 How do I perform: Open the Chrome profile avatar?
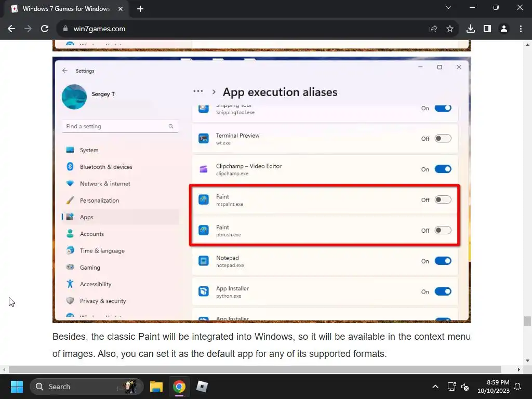pyautogui.click(x=504, y=29)
